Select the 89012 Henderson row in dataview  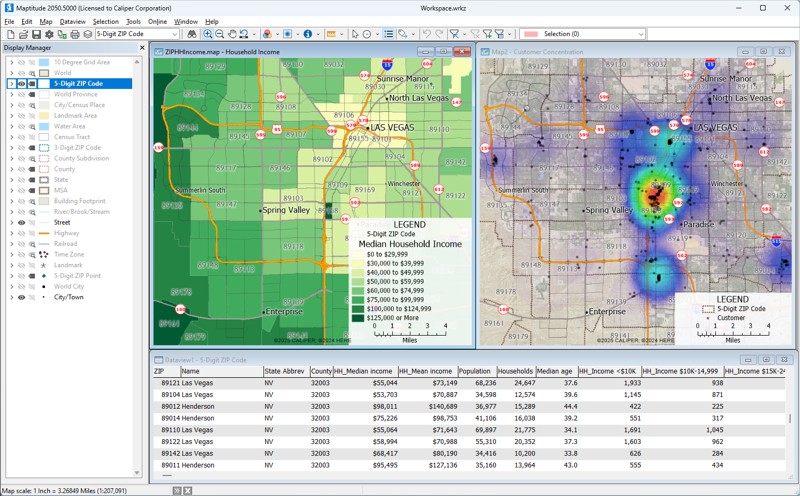coord(469,407)
